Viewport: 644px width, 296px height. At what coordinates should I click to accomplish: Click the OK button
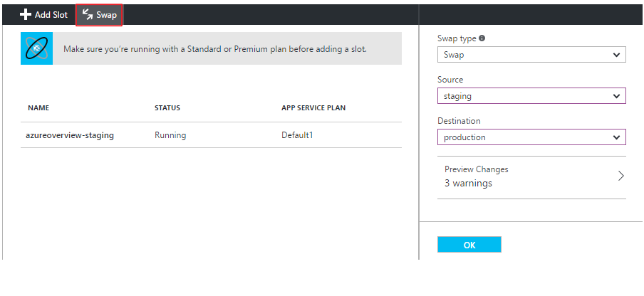pyautogui.click(x=469, y=245)
